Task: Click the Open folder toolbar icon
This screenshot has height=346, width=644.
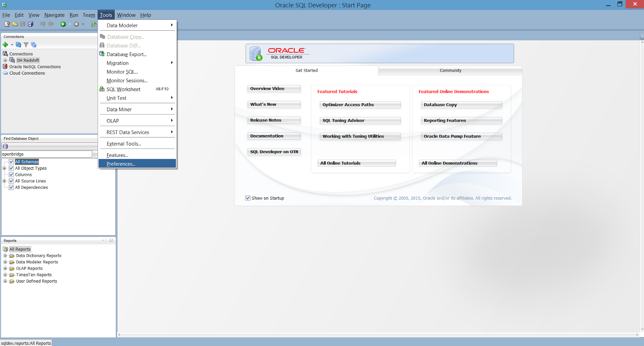Action: point(15,24)
